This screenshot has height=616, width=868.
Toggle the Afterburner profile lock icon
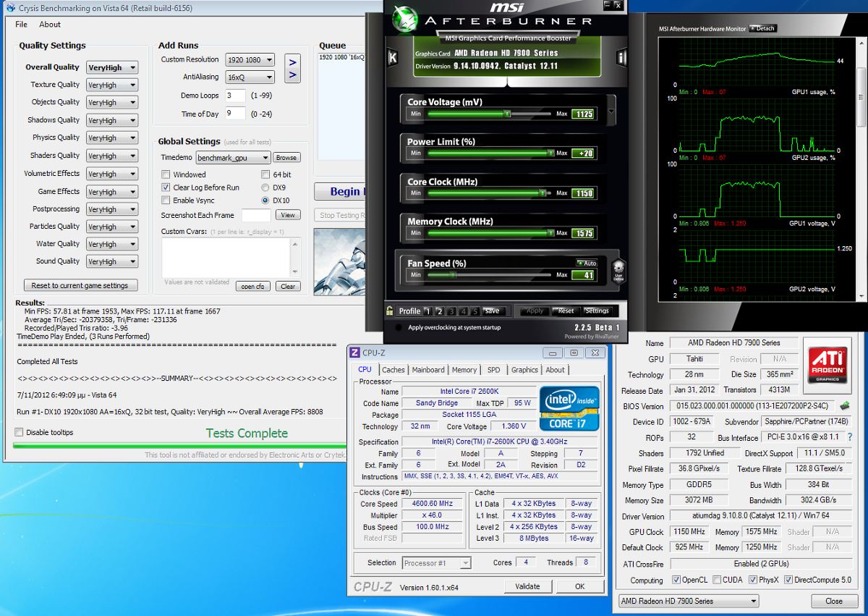(390, 311)
